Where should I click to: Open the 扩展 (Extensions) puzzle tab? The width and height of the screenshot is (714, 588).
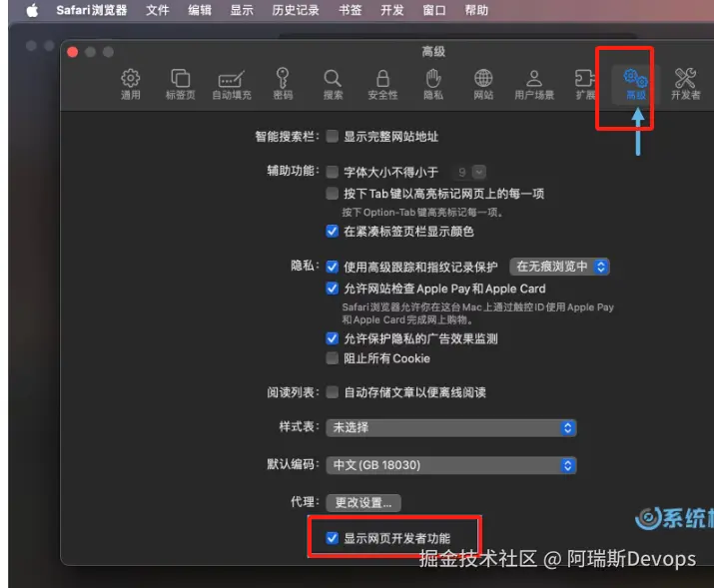click(x=585, y=84)
